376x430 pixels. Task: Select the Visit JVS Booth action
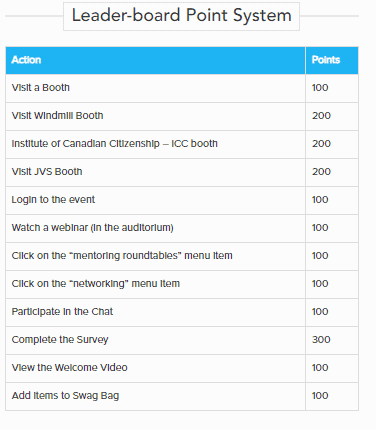[47, 172]
